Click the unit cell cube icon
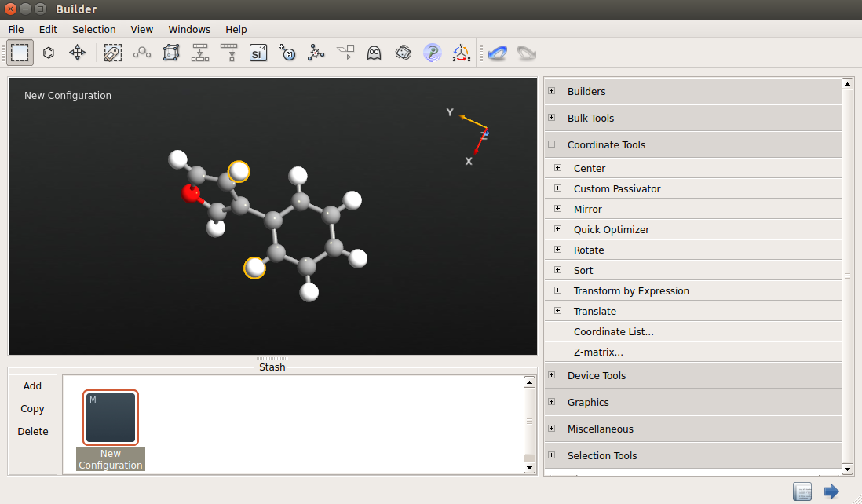This screenshot has height=504, width=862. point(171,53)
